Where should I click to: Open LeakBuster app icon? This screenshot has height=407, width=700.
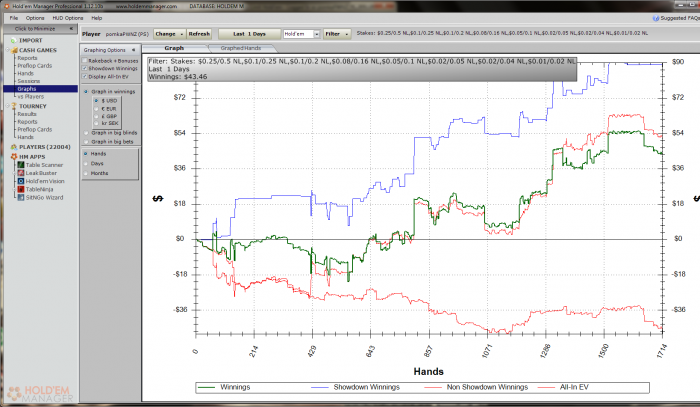click(21, 173)
